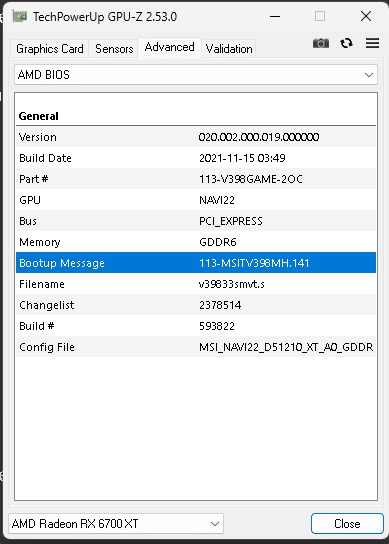Open the Validation tab

[229, 49]
